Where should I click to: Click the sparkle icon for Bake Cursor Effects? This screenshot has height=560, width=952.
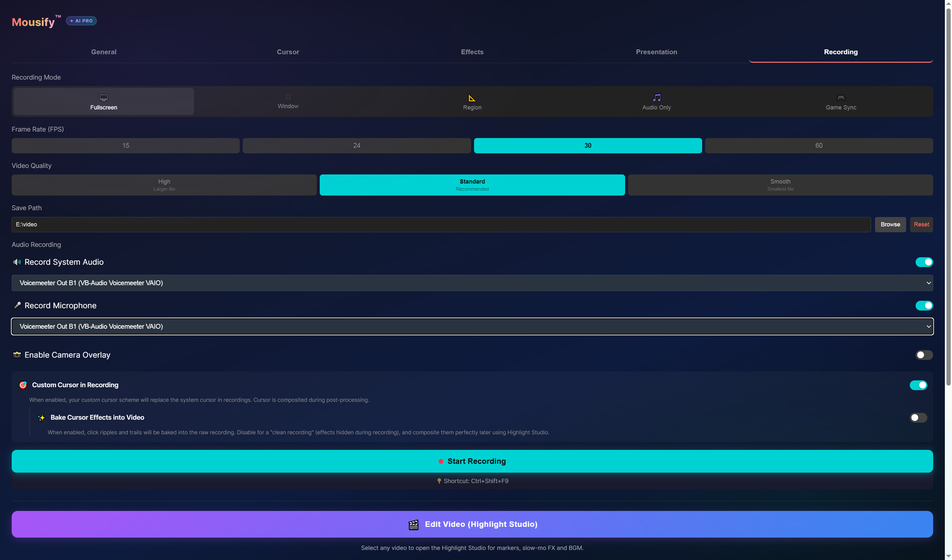pos(42,418)
